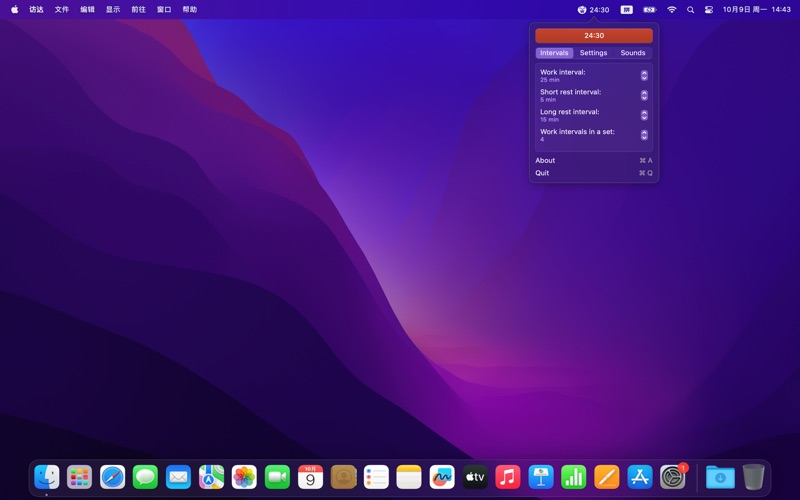
Task: Open the About menu entry
Action: click(545, 160)
